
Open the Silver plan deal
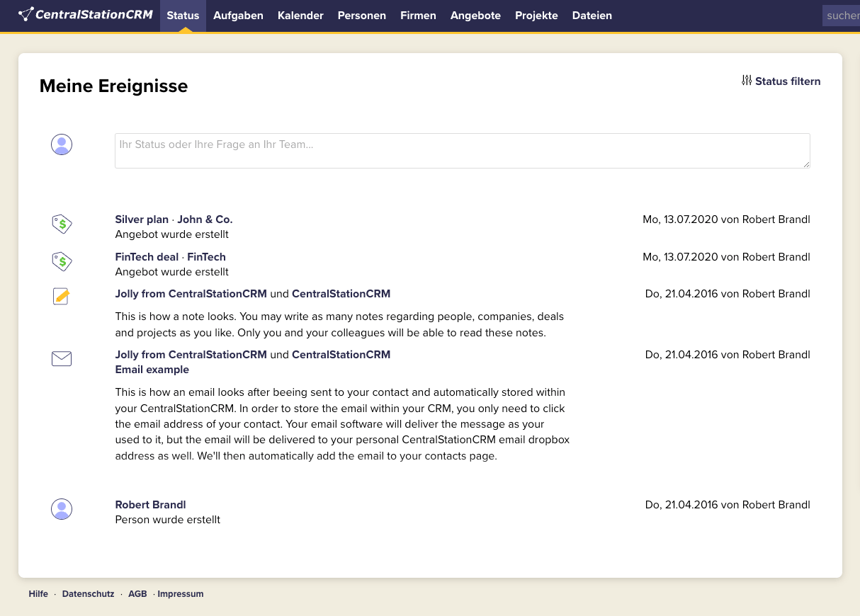tap(142, 219)
